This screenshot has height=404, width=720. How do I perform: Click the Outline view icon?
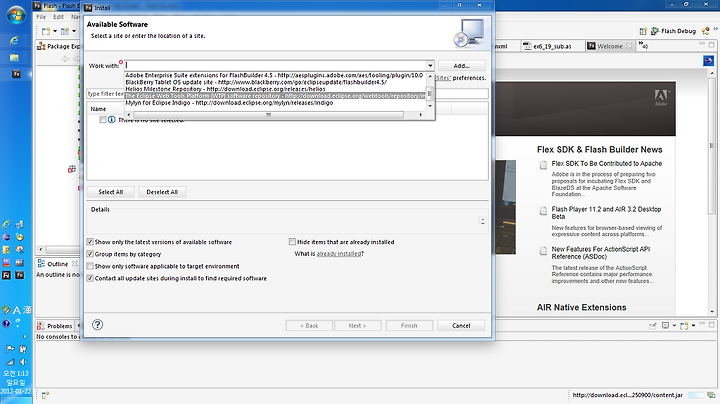(x=41, y=264)
